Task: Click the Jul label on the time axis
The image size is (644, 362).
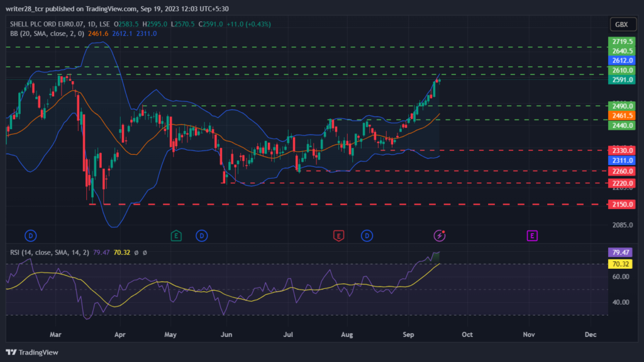Action: click(288, 334)
